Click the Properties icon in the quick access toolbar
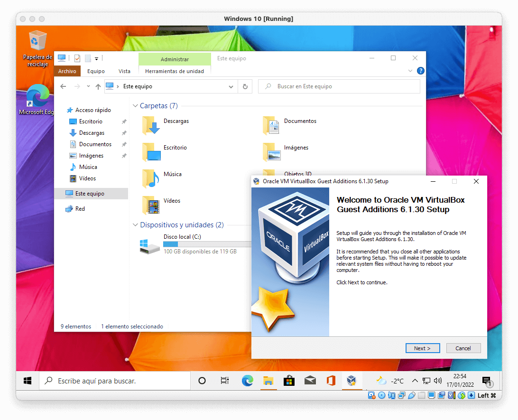 (77, 59)
